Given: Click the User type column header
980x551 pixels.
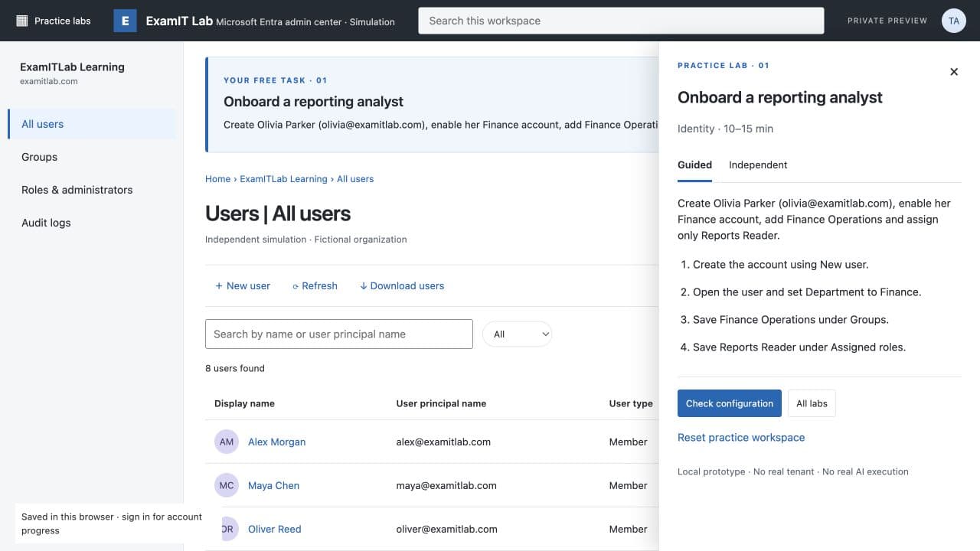Looking at the screenshot, I should click(x=631, y=403).
